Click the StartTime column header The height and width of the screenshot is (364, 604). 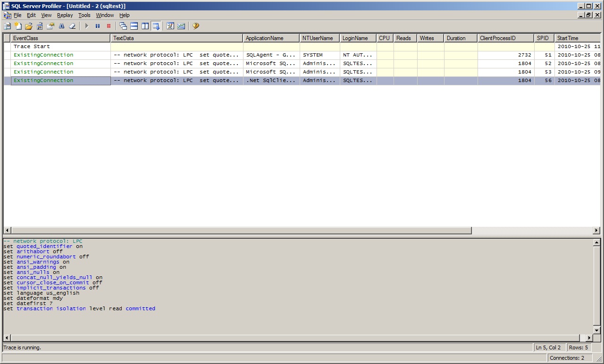coord(577,38)
